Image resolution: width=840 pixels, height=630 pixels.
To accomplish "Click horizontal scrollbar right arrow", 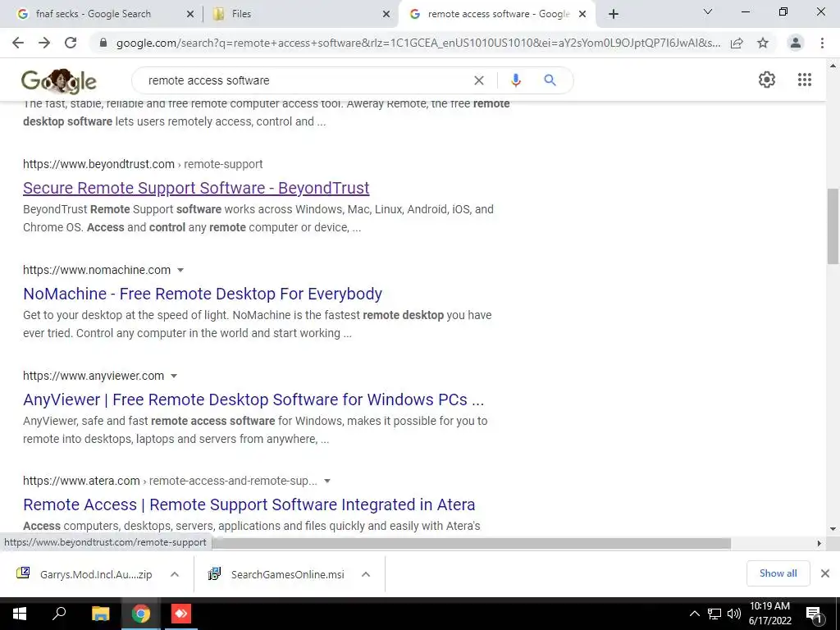I will [819, 543].
